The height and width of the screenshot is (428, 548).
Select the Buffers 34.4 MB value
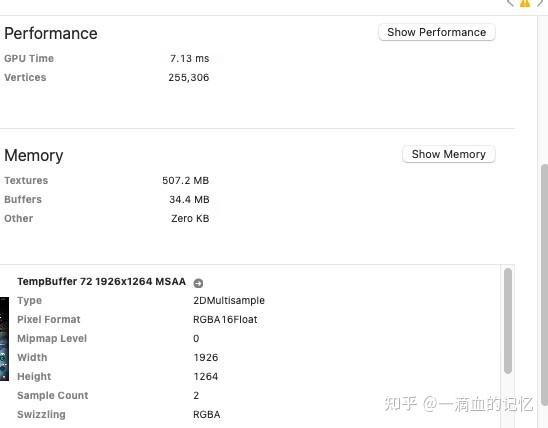click(189, 200)
